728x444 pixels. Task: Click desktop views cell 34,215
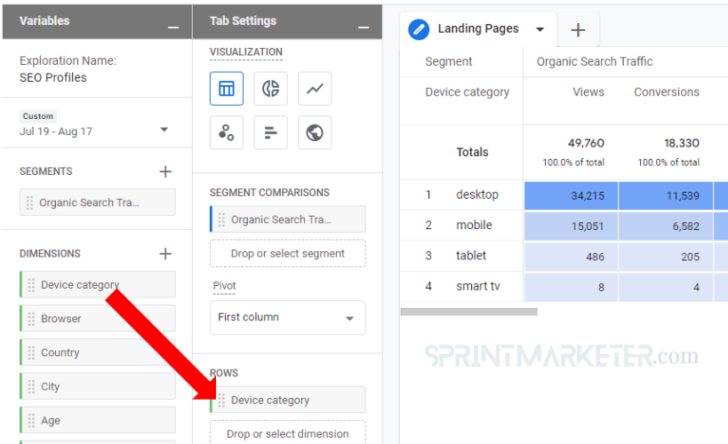point(571,196)
